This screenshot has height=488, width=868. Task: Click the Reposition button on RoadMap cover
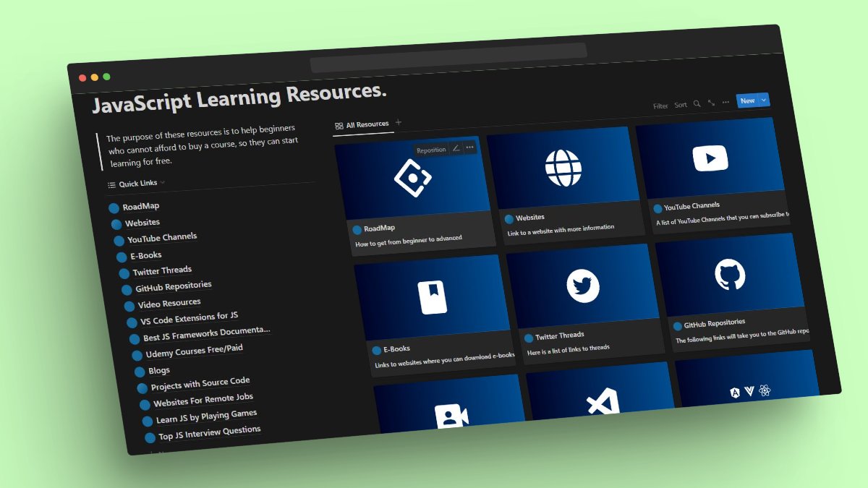click(431, 150)
